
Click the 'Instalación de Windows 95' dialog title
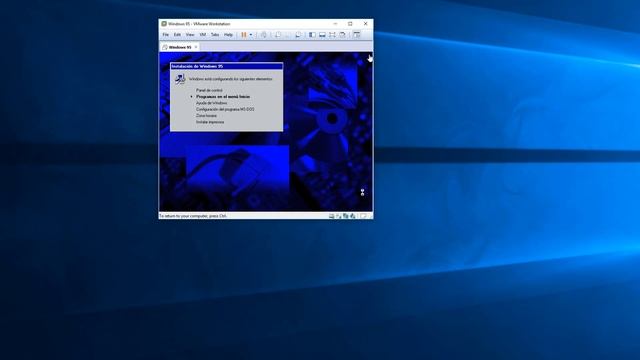point(197,66)
